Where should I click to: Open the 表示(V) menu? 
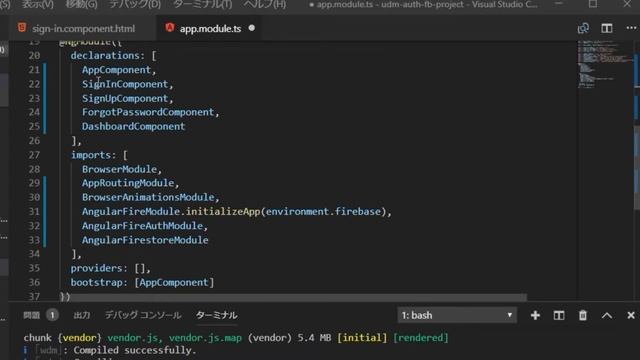pos(38,4)
